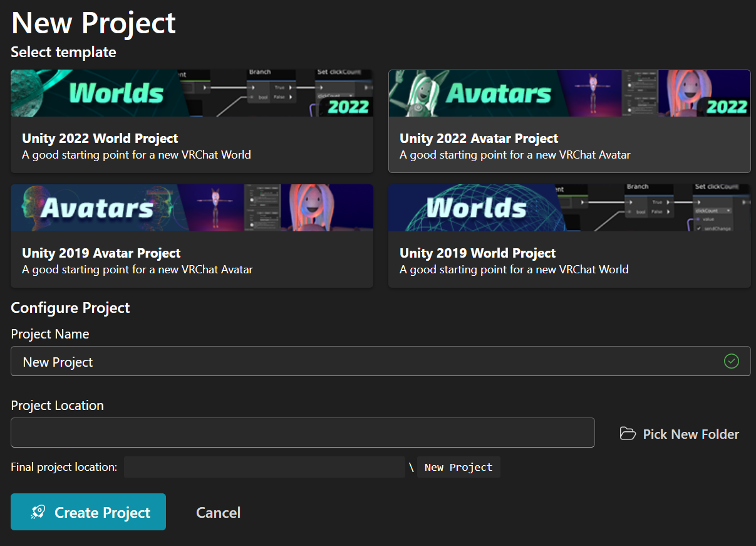756x546 pixels.
Task: Cancel the new project dialog
Action: click(218, 512)
